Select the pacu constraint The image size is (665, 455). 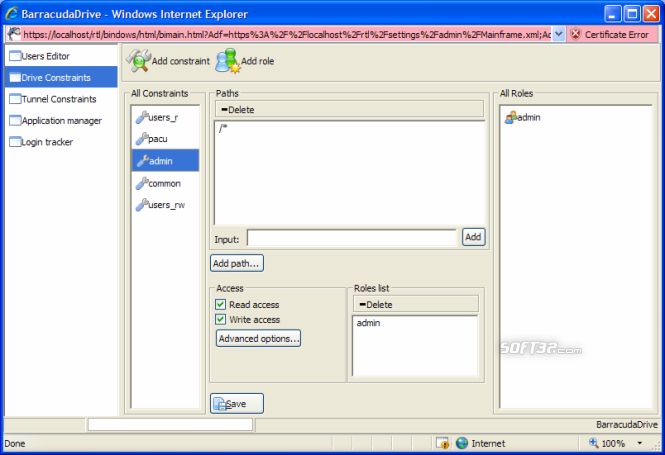point(165,139)
